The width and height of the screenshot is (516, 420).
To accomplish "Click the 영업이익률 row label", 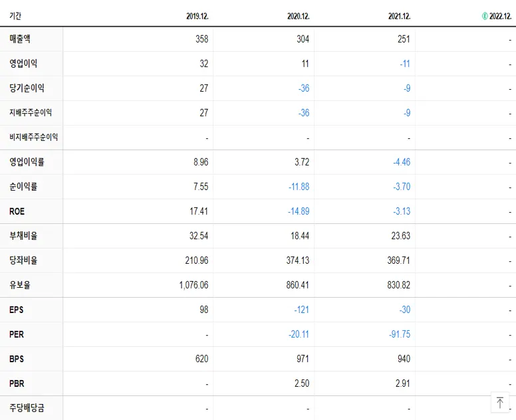I will pos(27,161).
